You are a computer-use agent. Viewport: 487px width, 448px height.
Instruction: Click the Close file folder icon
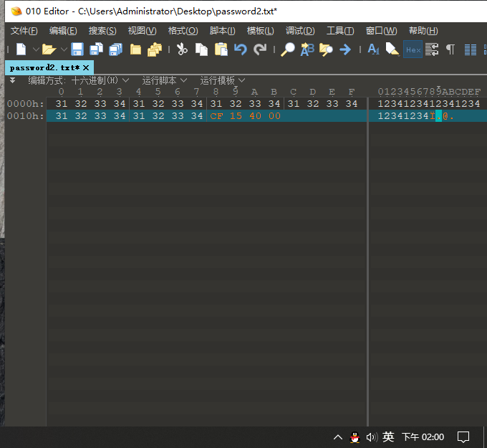point(135,49)
